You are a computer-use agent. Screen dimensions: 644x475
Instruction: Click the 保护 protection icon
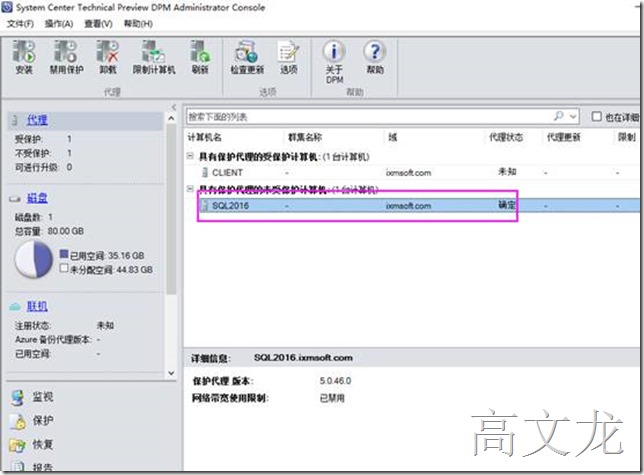click(x=17, y=421)
